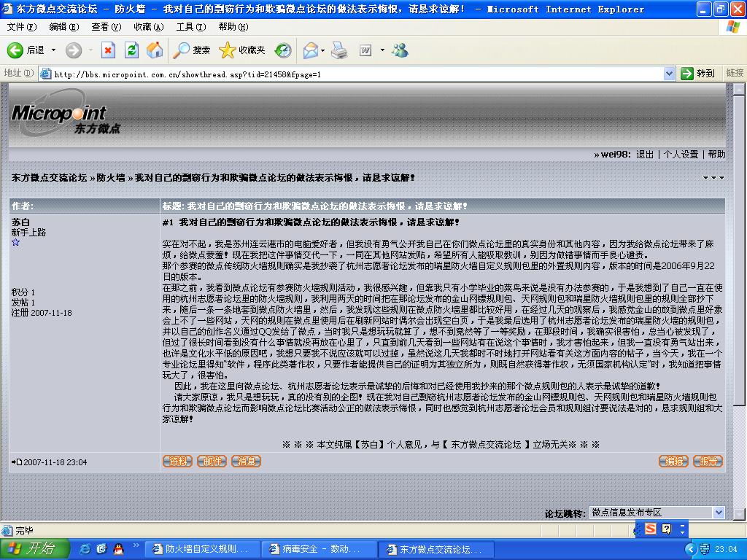Open Internet Explorer from quick launch
The image size is (747, 560).
tap(85, 549)
